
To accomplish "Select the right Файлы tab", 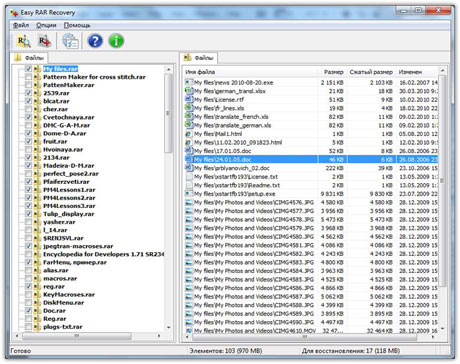I will (199, 58).
